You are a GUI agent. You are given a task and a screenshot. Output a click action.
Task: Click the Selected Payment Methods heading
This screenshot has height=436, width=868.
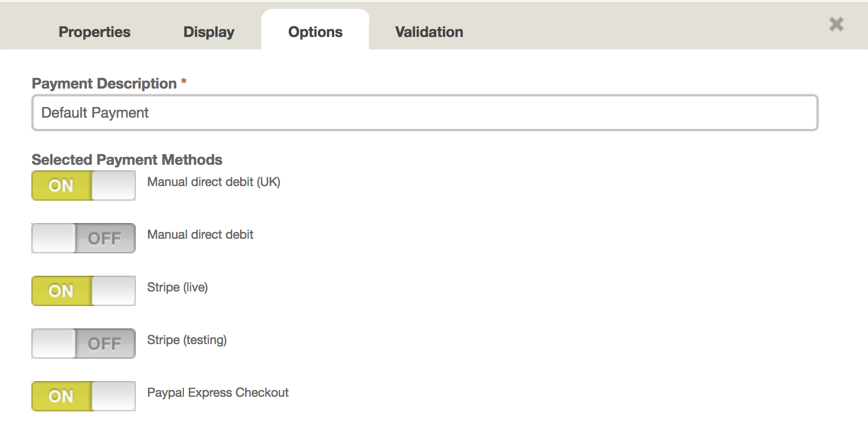[x=127, y=160]
